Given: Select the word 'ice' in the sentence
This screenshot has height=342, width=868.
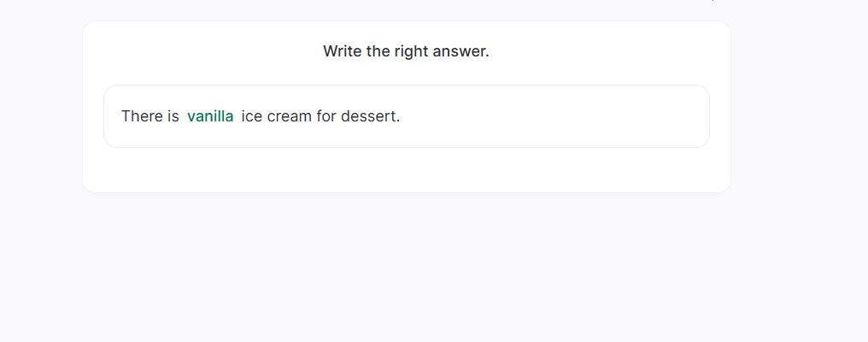Looking at the screenshot, I should pos(252,116).
